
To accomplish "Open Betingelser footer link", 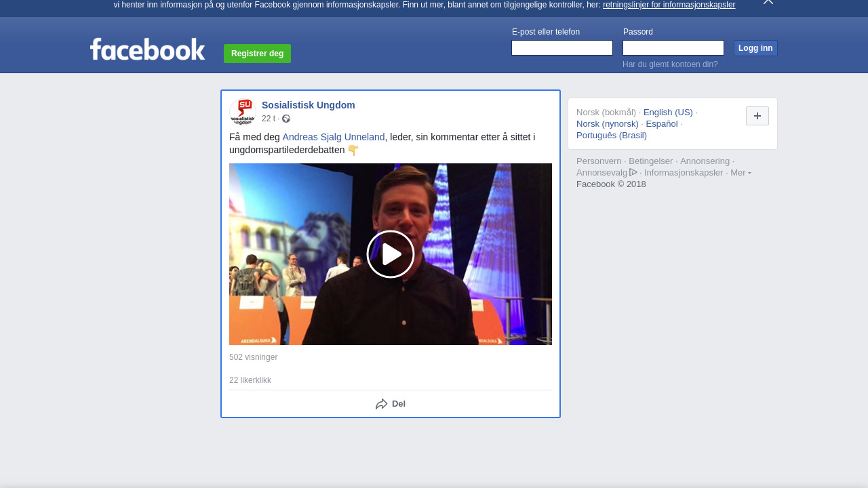I will point(651,161).
